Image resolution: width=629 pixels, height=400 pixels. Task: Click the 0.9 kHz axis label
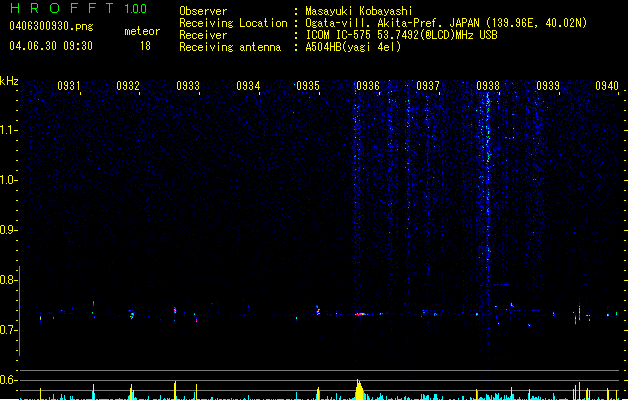pyautogui.click(x=8, y=230)
